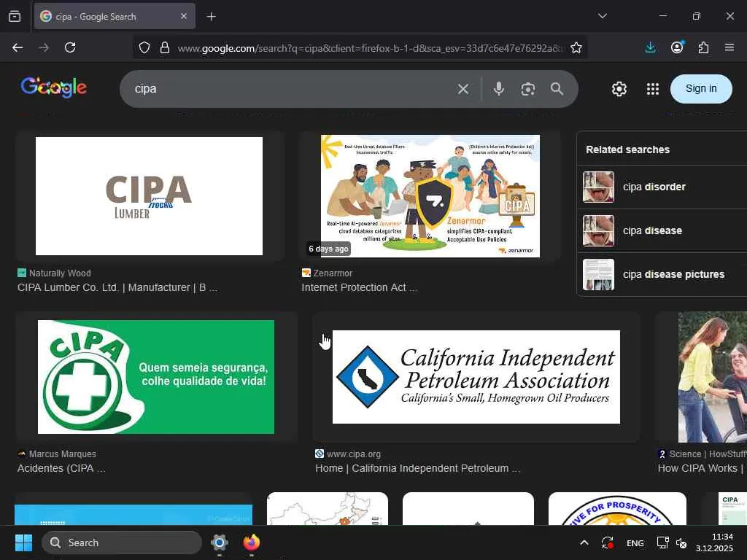This screenshot has height=560, width=747.
Task: Select related search cipa disease pictures
Action: (662, 275)
